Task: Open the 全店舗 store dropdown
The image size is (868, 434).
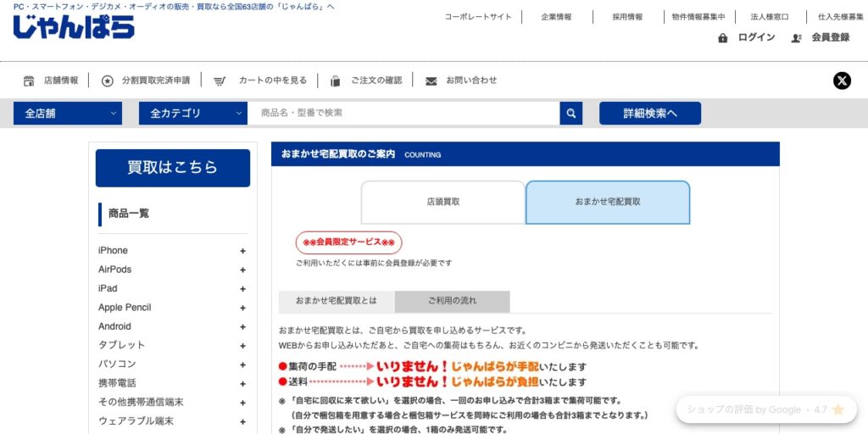Action: pos(68,113)
